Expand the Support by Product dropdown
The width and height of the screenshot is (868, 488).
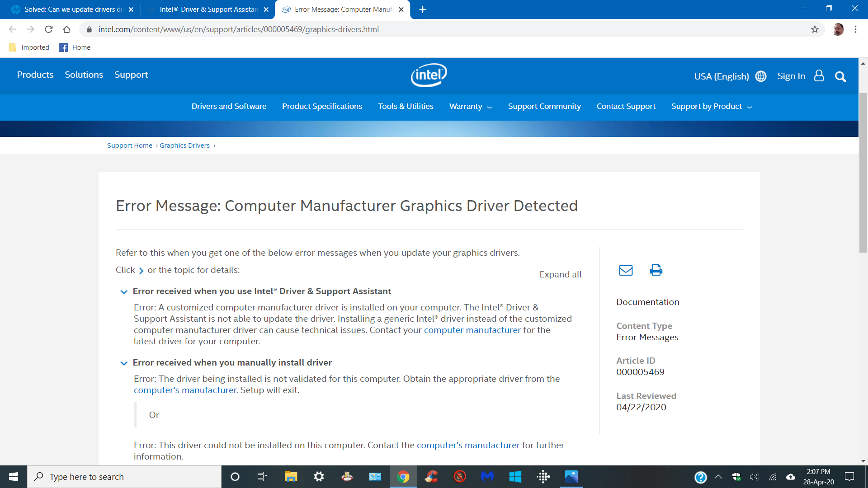711,107
